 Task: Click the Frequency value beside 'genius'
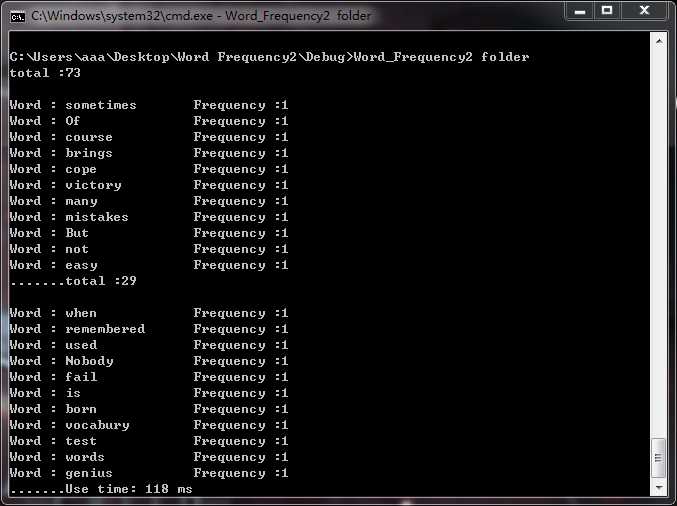pos(240,473)
